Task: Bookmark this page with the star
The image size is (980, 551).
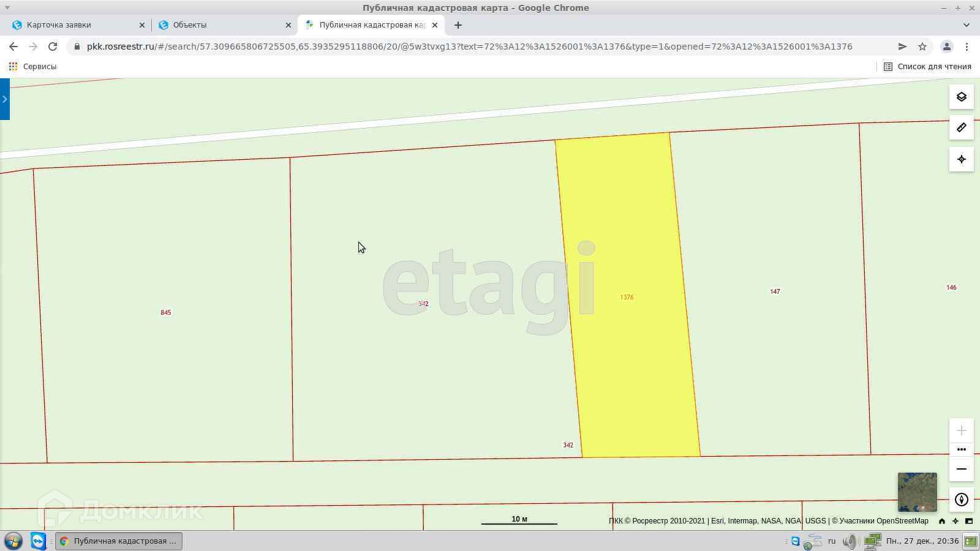Action: click(922, 47)
